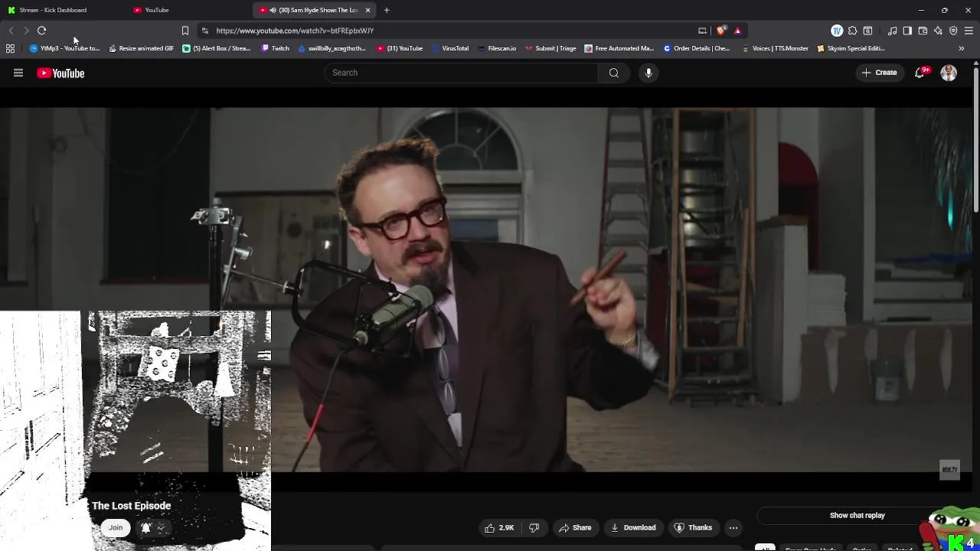Open Resize animated GIF bookmark
The width and height of the screenshot is (980, 551).
click(141, 48)
